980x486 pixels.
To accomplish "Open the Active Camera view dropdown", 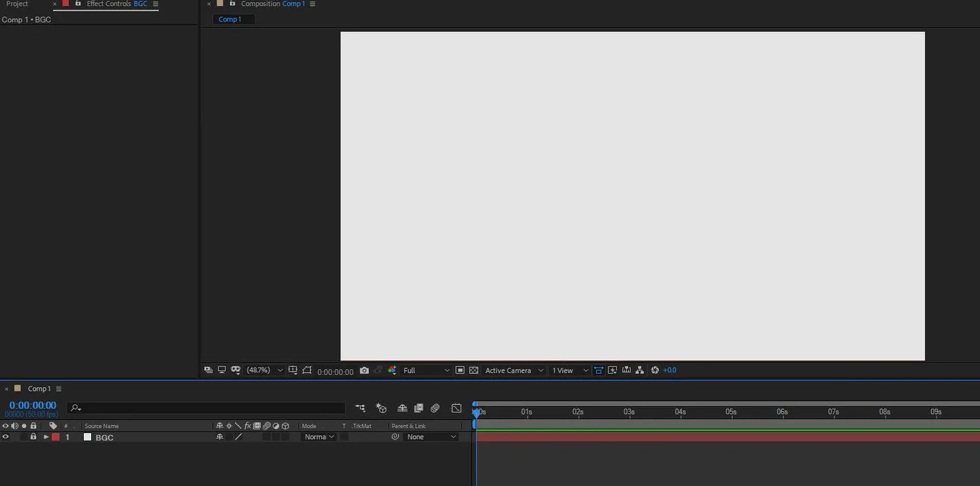I will tap(514, 370).
